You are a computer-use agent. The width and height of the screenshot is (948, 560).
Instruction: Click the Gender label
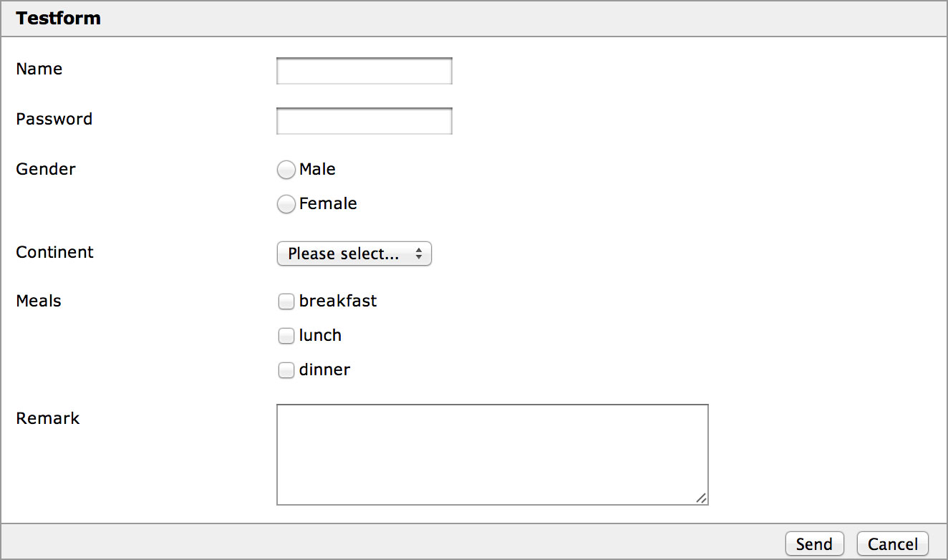pyautogui.click(x=45, y=169)
